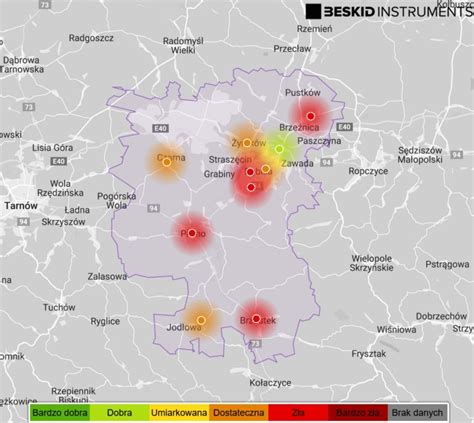474x423 pixels.
Task: Click the 'Bardzo dobra' legend swatch
Action: (x=60, y=413)
